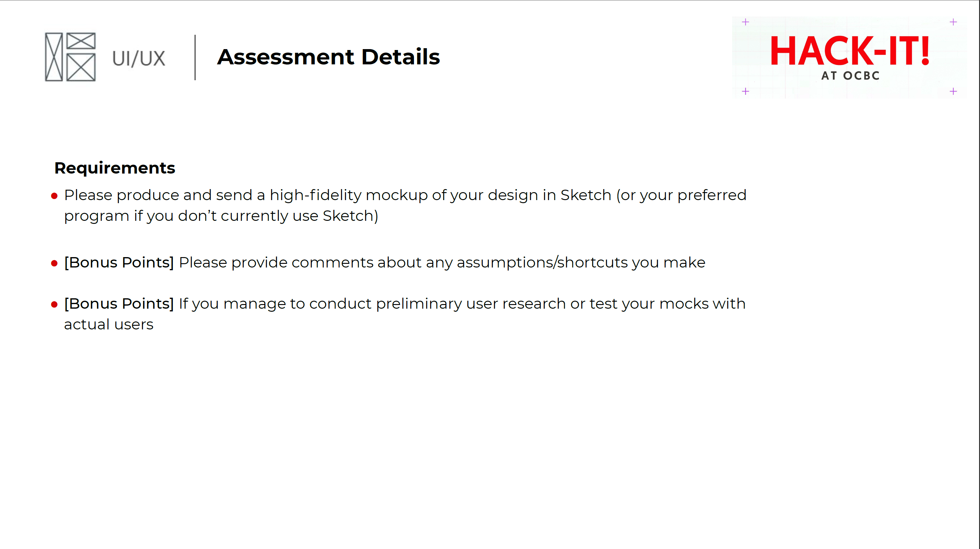The height and width of the screenshot is (549, 980).
Task: Click the preliminary user research text
Action: [462, 304]
